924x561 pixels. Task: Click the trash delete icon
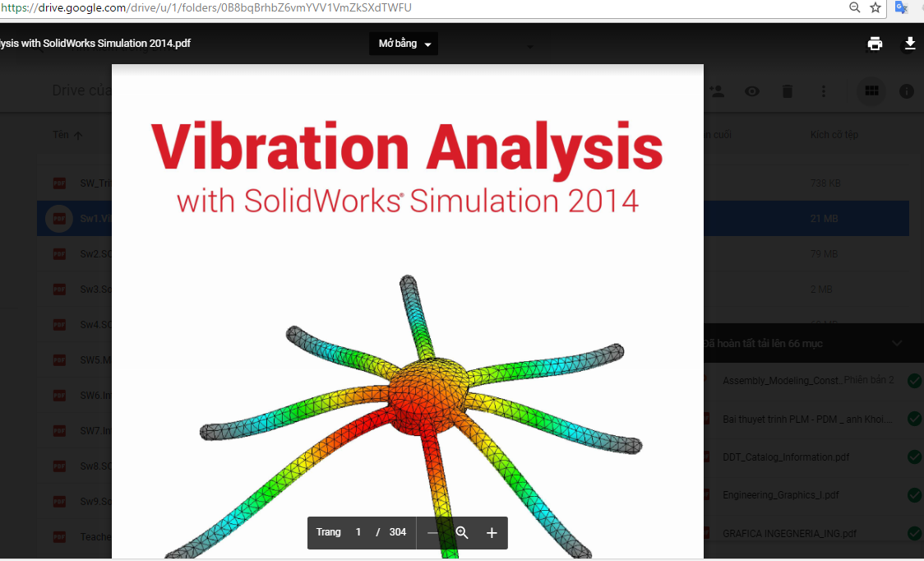coord(788,91)
